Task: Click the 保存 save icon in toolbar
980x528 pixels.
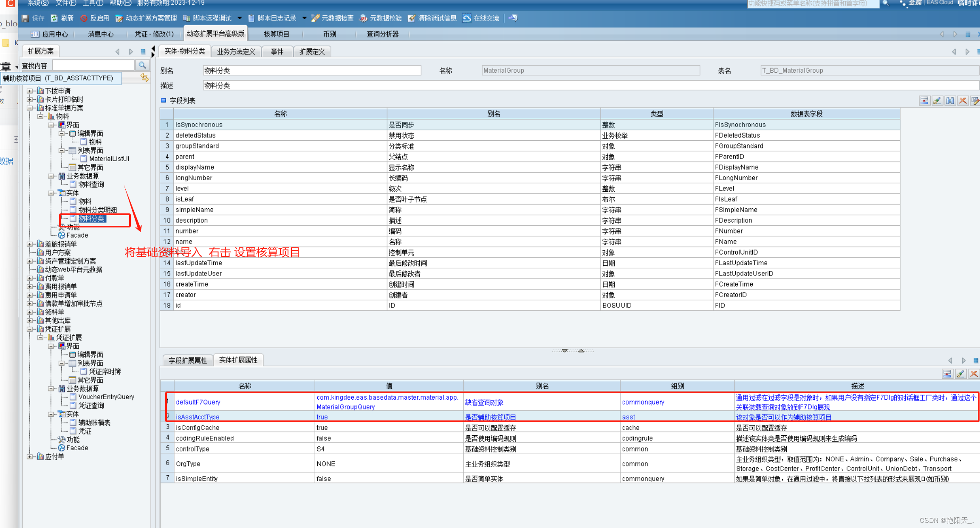Action: tap(25, 18)
